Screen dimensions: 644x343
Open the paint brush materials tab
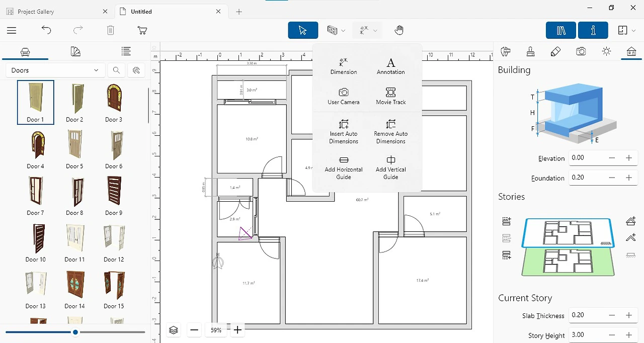[530, 51]
